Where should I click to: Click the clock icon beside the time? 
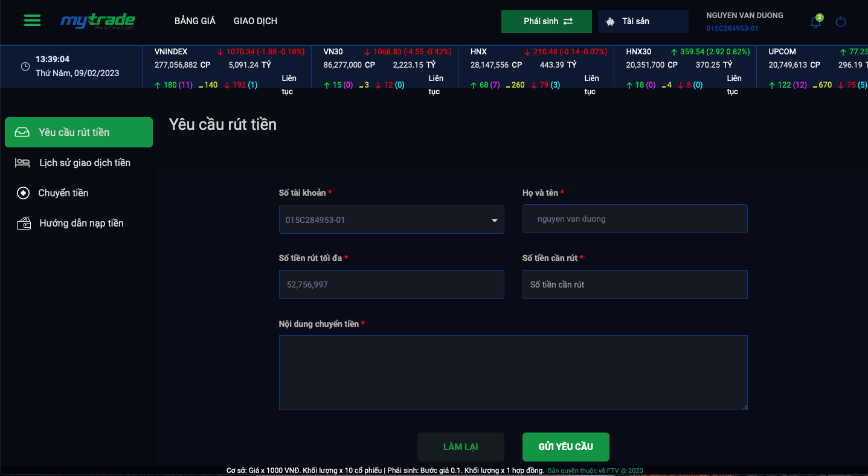click(25, 66)
